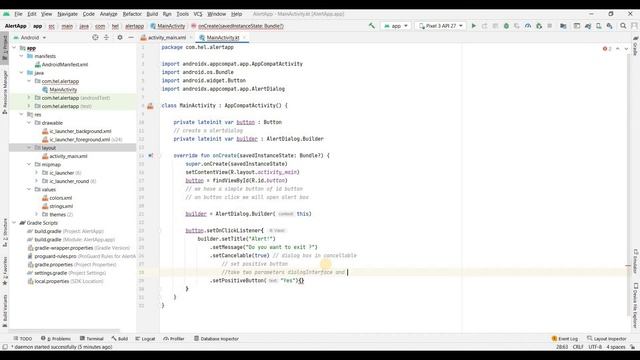This screenshot has width=640, height=360.
Task: Click the Project panel horizontal scrollbar
Action: (65, 331)
